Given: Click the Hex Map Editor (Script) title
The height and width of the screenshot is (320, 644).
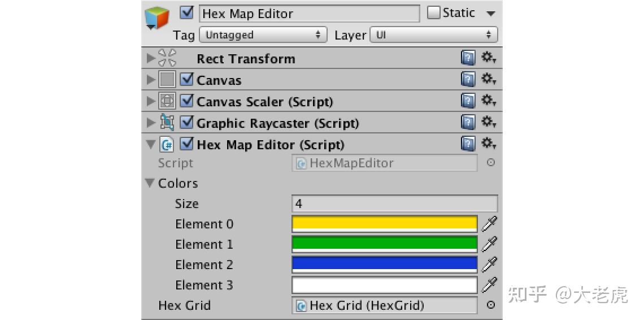Looking at the screenshot, I should [271, 145].
